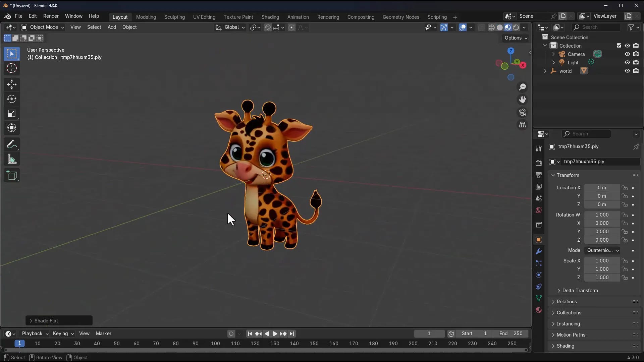Open the Render menu
The image size is (644, 362).
(x=51, y=16)
